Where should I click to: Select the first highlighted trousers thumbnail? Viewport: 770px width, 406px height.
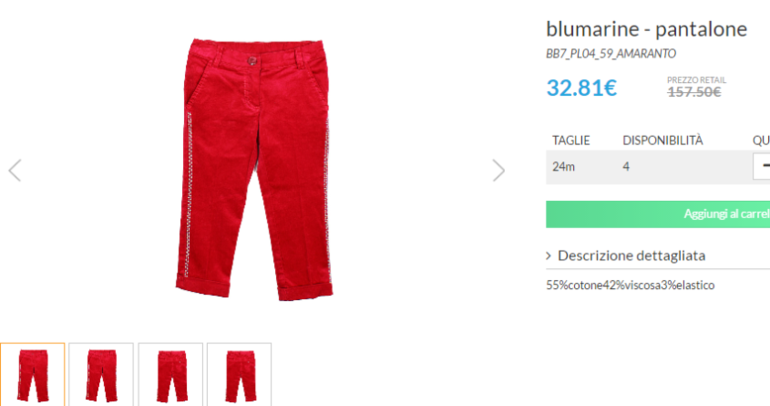coord(32,375)
